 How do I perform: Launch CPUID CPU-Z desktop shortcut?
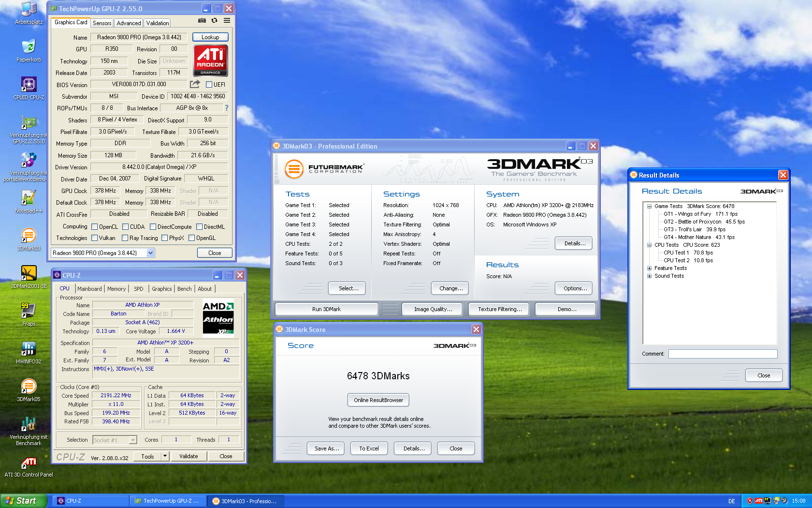(29, 89)
